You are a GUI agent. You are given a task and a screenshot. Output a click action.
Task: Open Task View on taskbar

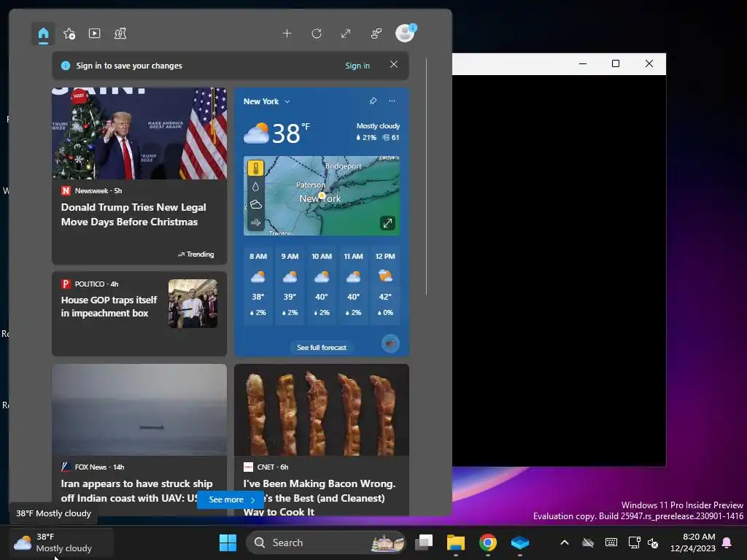tap(424, 542)
